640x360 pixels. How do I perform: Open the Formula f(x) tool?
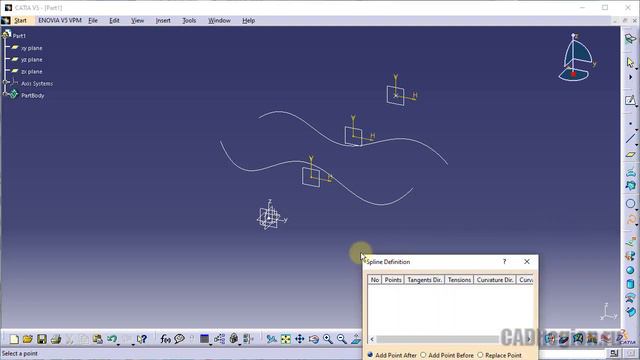click(165, 339)
